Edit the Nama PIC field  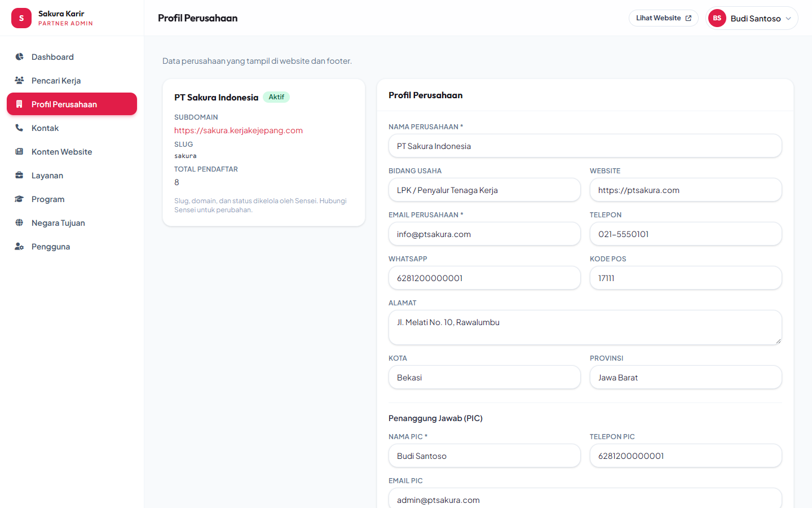click(484, 456)
